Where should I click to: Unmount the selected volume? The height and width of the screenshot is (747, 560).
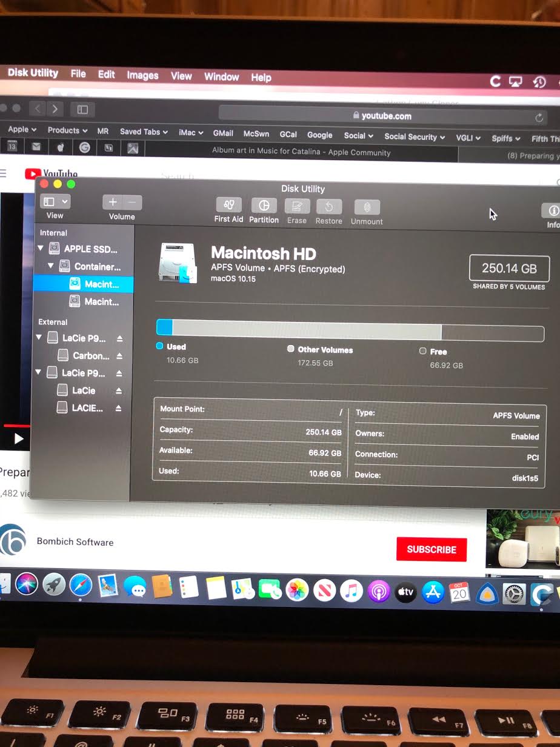tap(367, 207)
